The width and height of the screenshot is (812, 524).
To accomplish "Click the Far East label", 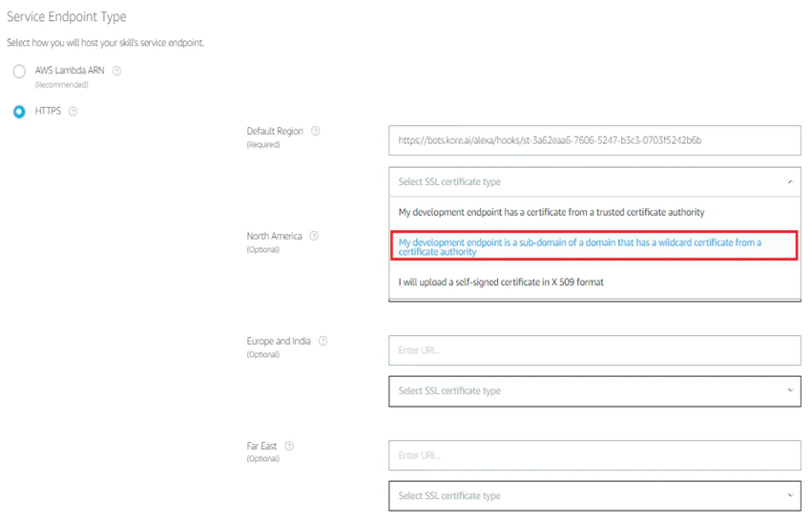I will click(261, 446).
